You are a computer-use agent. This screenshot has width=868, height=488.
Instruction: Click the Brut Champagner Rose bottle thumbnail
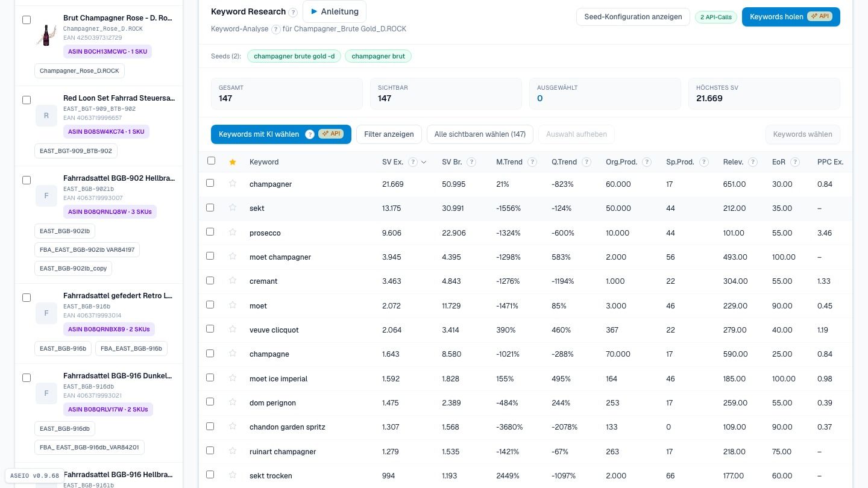click(x=46, y=35)
